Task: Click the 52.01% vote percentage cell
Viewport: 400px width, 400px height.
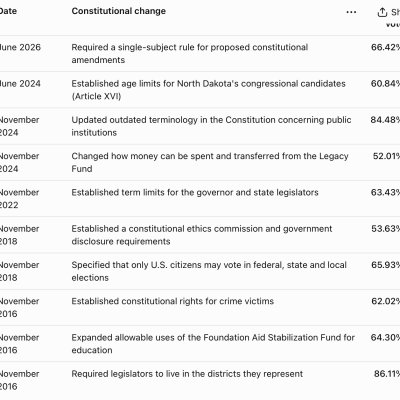Action: click(x=386, y=156)
